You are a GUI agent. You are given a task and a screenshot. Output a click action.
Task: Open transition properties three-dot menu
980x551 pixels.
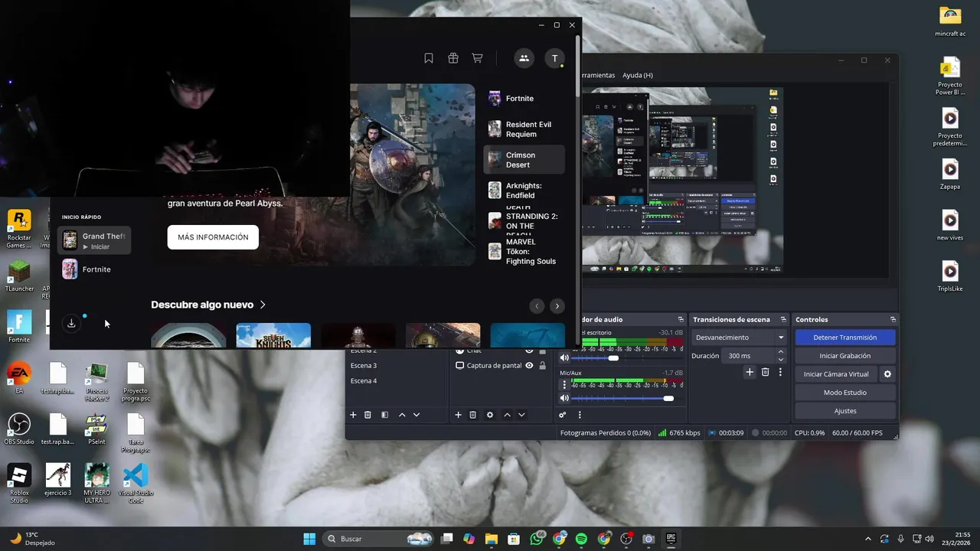click(780, 372)
